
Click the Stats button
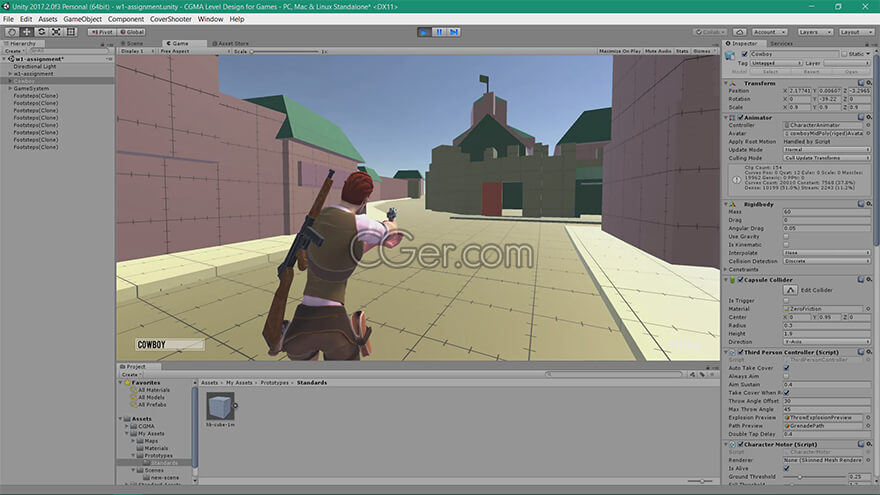pyautogui.click(x=682, y=51)
